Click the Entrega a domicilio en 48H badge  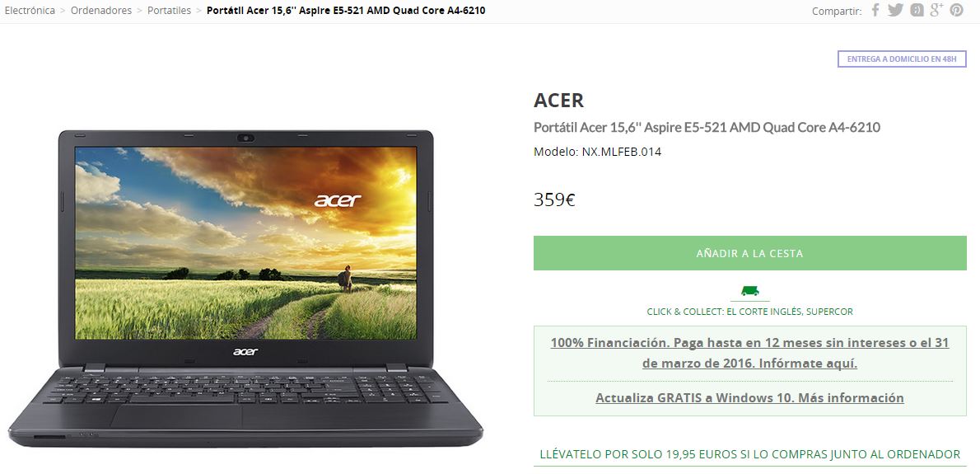(x=902, y=59)
